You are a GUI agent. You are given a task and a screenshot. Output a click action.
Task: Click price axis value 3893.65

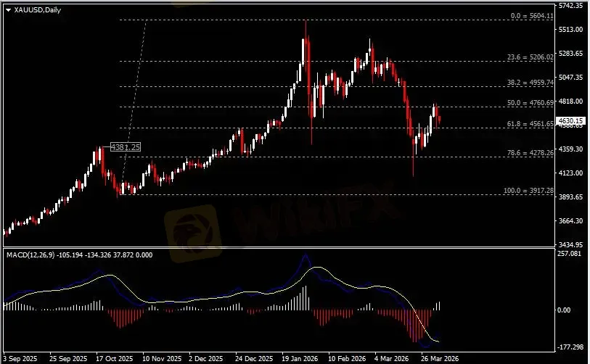[571, 197]
